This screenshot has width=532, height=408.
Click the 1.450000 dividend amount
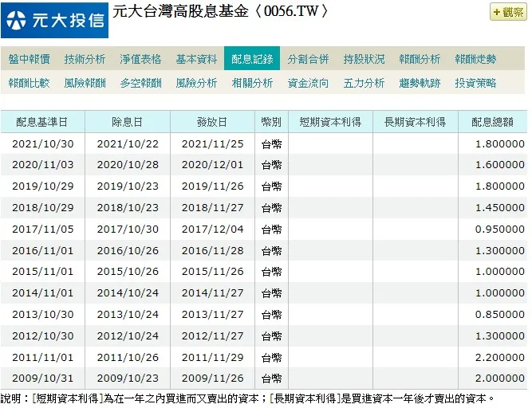(500, 207)
